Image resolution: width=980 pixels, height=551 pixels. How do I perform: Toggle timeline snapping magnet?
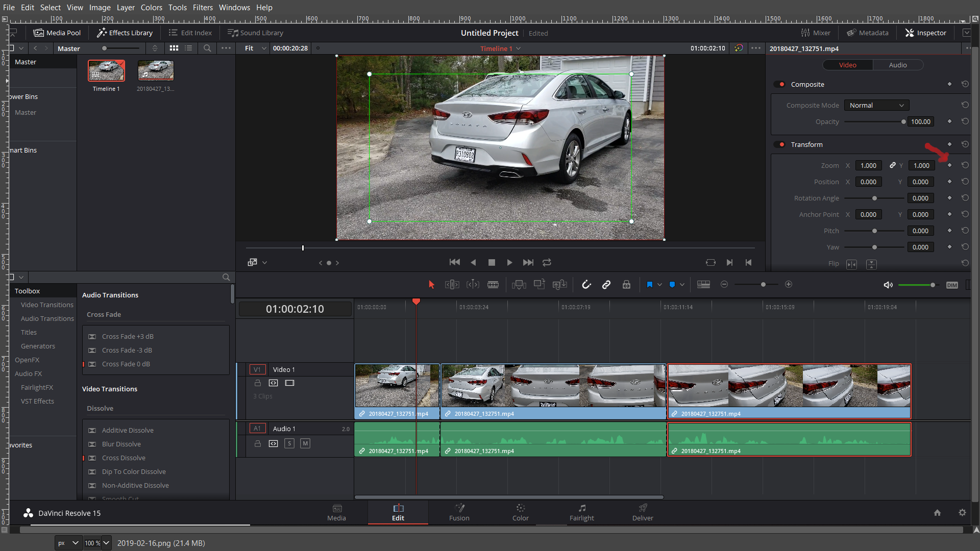pyautogui.click(x=586, y=285)
